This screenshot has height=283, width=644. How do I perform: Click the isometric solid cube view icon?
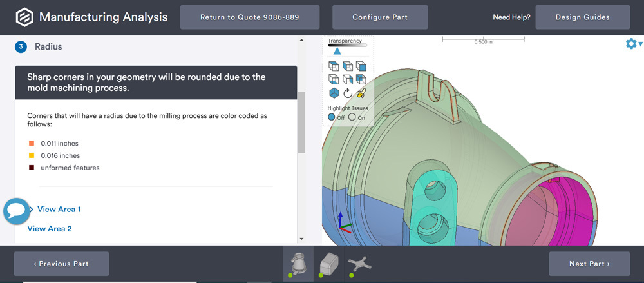[x=334, y=93]
